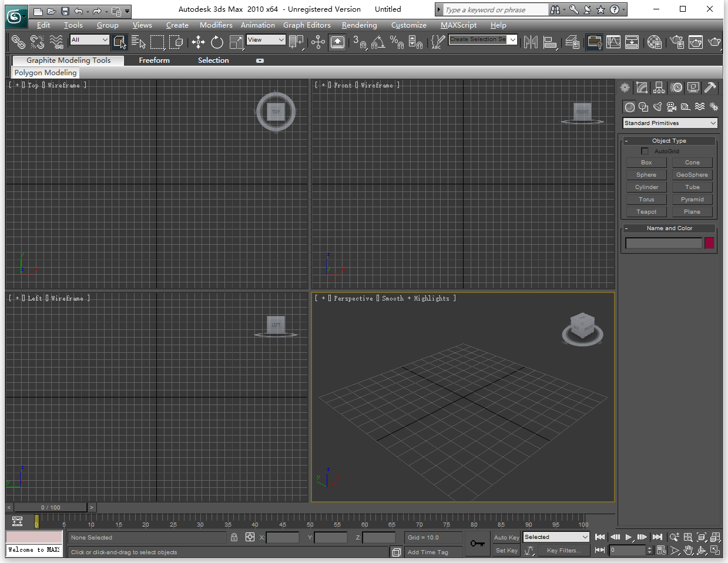Image resolution: width=728 pixels, height=563 pixels.
Task: Open the Standard Primitives dropdown
Action: [x=670, y=123]
